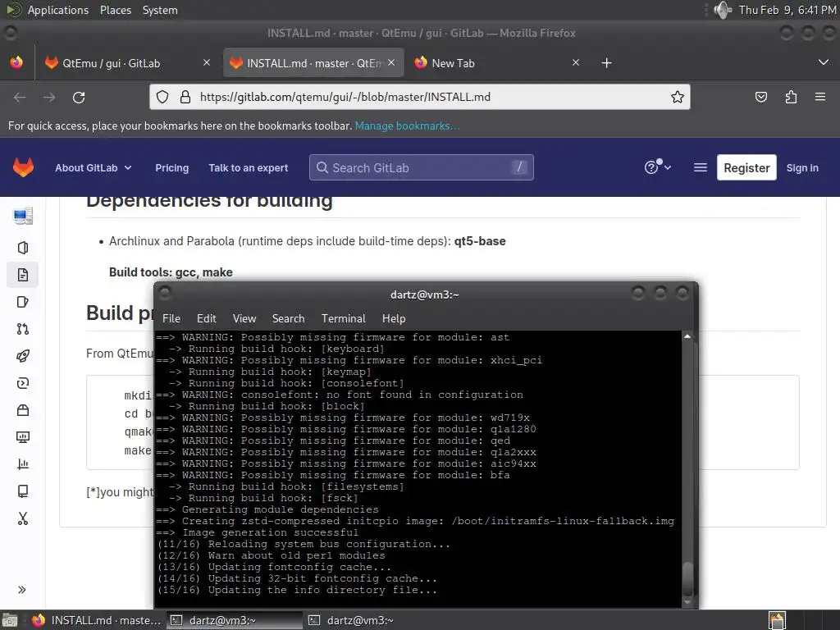The image size is (840, 630).
Task: Open the Repository sidebar icon
Action: [x=22, y=275]
